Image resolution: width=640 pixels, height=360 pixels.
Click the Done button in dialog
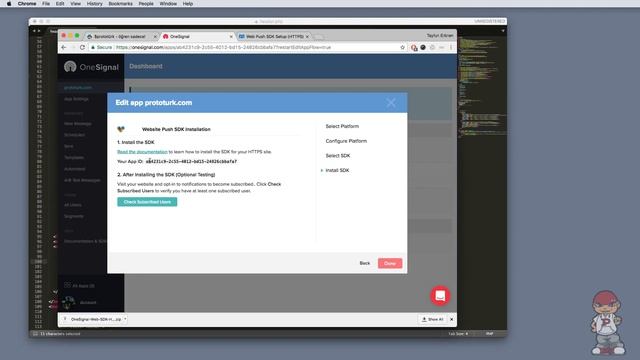[x=390, y=263]
